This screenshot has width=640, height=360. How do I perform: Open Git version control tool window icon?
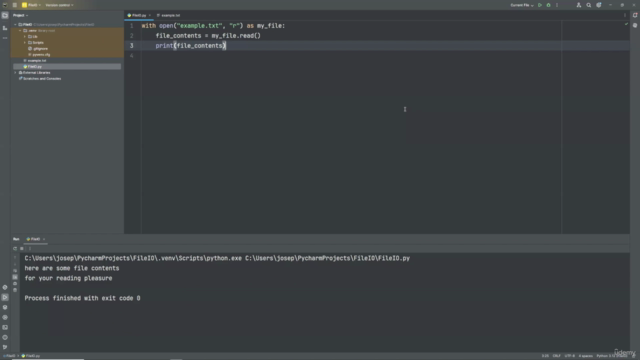[5, 347]
